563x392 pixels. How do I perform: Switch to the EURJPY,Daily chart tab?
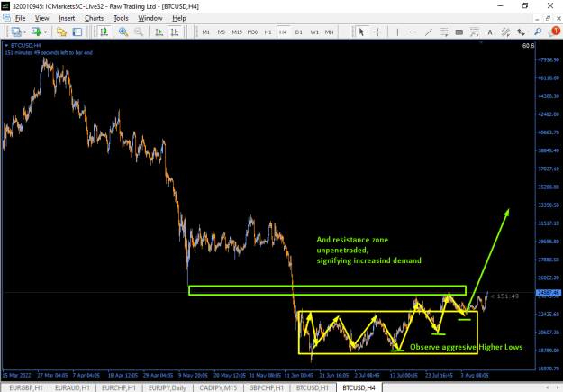click(x=168, y=387)
